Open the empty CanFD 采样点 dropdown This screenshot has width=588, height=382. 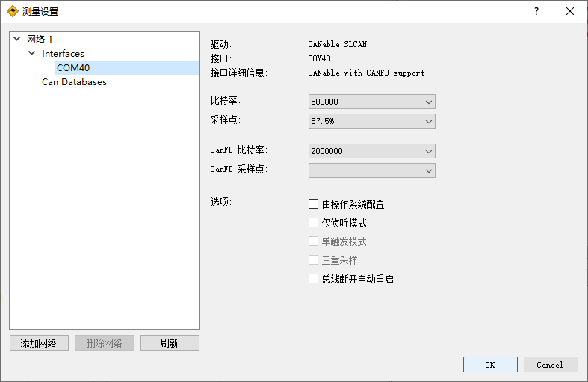click(371, 170)
